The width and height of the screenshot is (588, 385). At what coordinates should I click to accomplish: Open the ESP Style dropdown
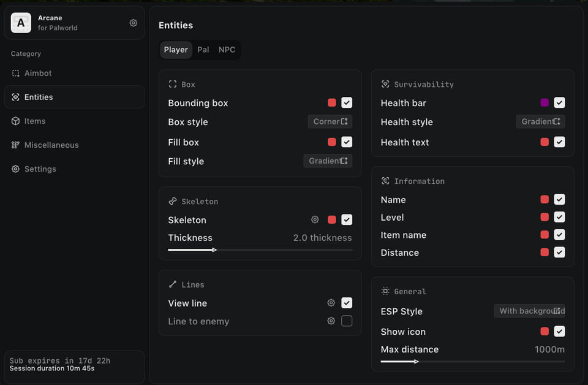pyautogui.click(x=529, y=311)
